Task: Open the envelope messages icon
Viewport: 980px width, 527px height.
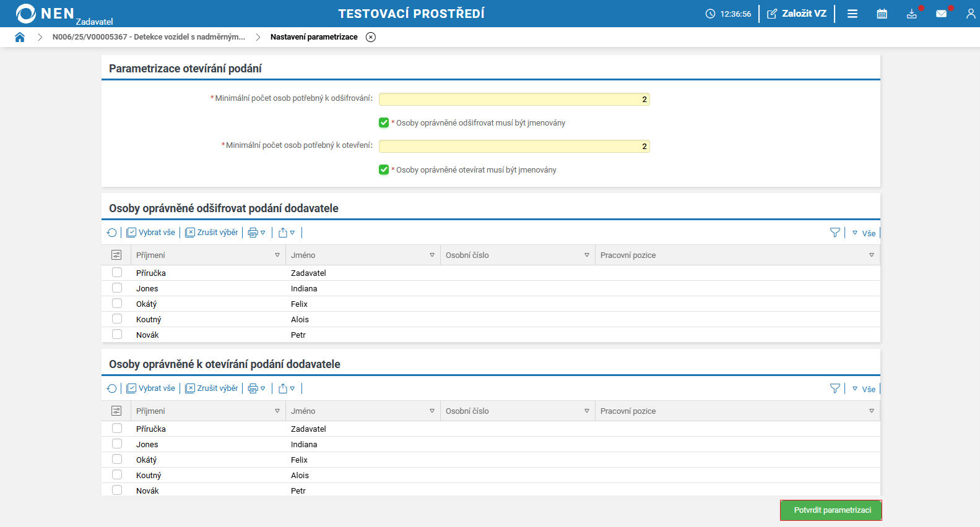Action: (x=941, y=14)
